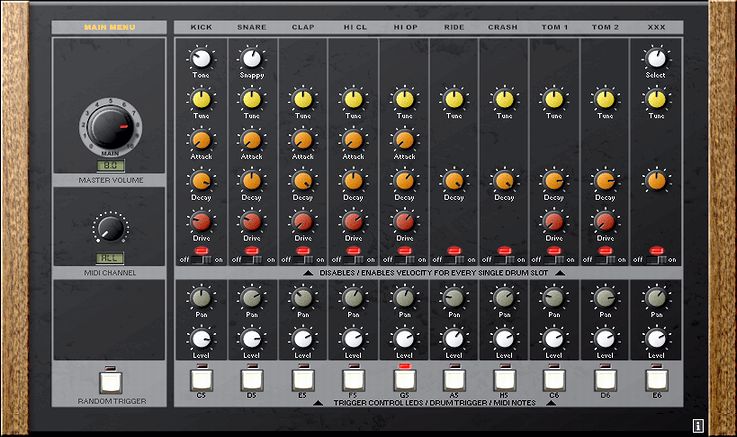Hit the Ride trigger pad A5

pyautogui.click(x=454, y=381)
